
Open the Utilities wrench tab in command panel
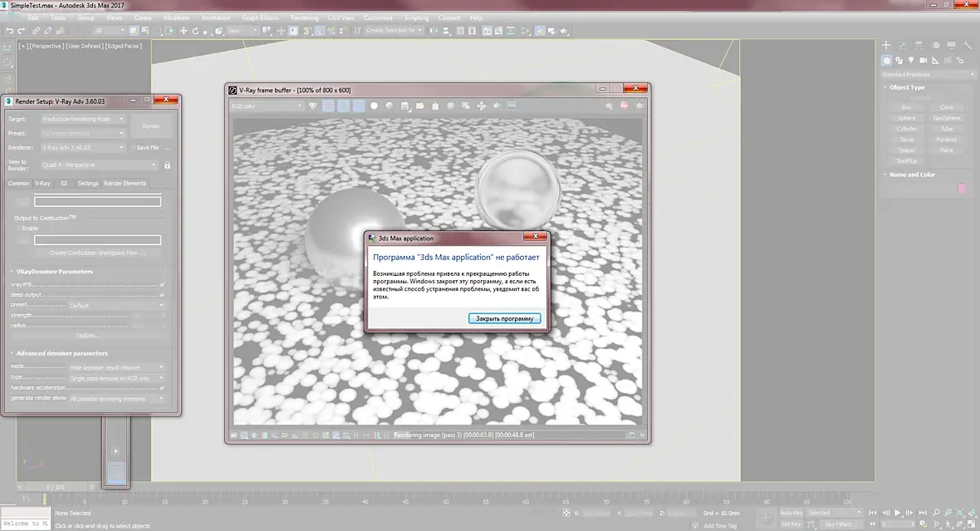pos(968,45)
